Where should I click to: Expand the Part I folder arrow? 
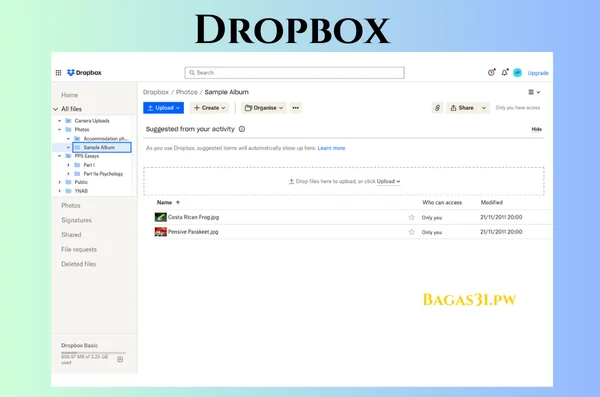point(68,165)
